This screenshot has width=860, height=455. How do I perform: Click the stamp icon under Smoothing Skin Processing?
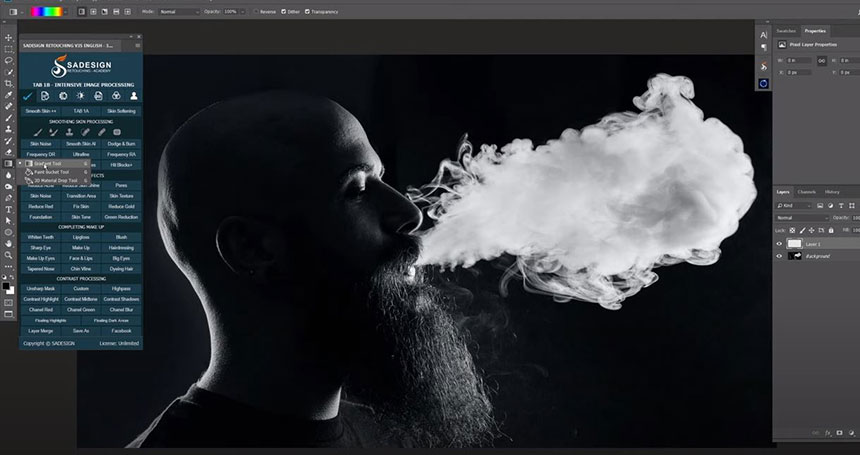coord(70,132)
